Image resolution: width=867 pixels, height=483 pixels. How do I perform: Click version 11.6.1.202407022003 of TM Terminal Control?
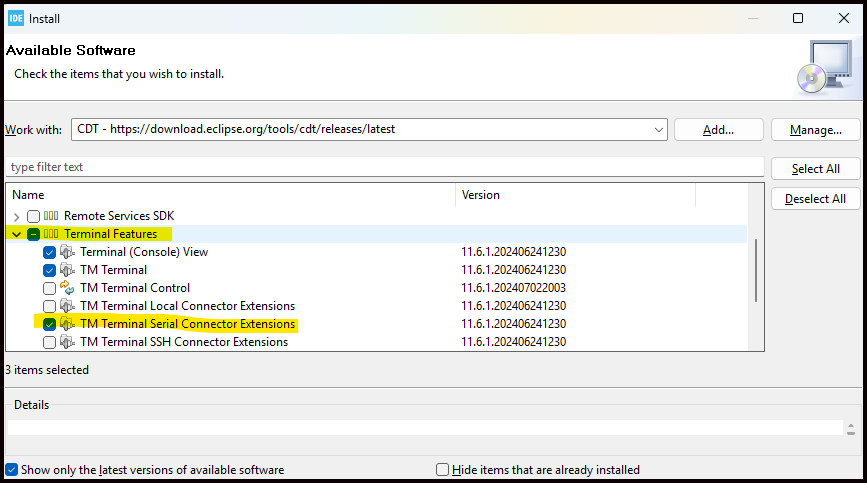click(514, 288)
